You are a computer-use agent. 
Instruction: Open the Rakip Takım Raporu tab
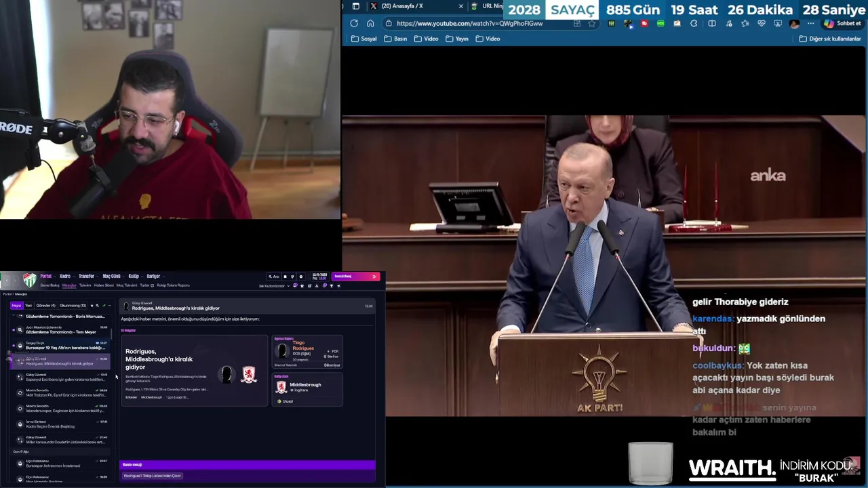point(173,285)
